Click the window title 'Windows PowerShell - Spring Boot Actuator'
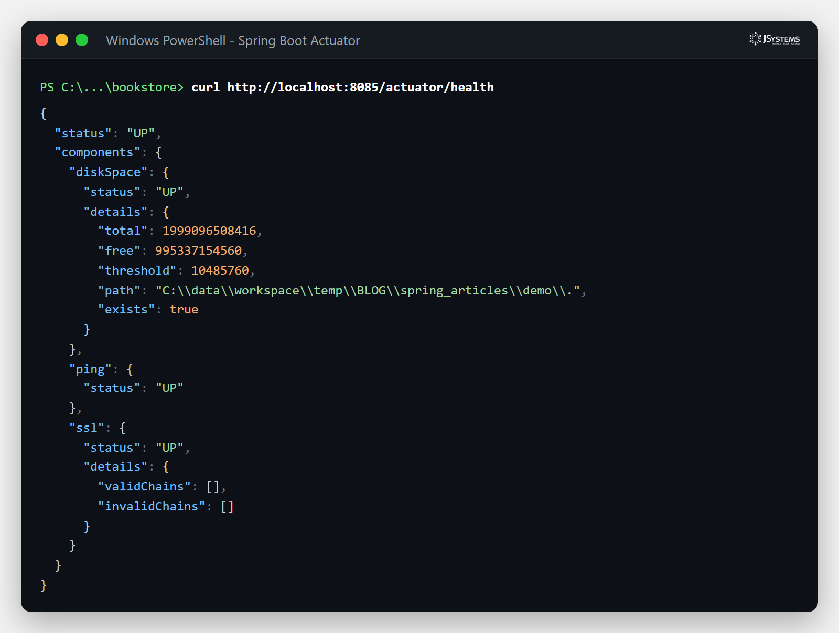This screenshot has width=840, height=633. (233, 40)
